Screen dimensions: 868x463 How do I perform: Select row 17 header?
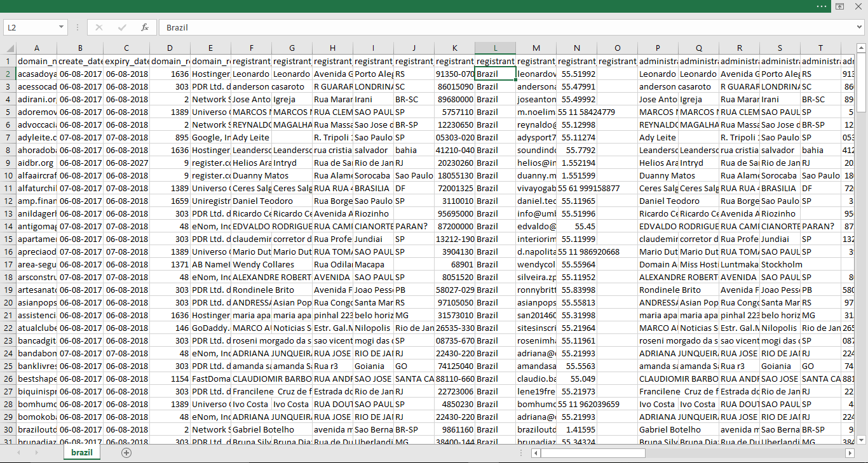coord(8,264)
